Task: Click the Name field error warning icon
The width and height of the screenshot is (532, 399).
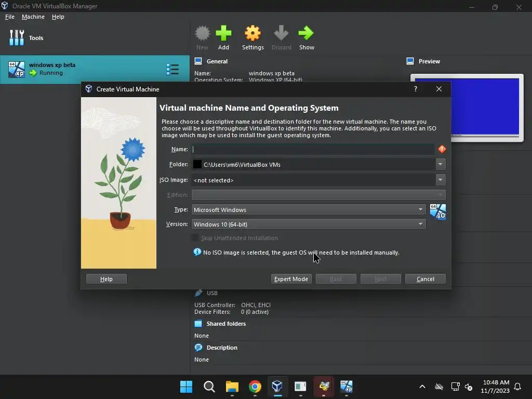Action: point(442,149)
